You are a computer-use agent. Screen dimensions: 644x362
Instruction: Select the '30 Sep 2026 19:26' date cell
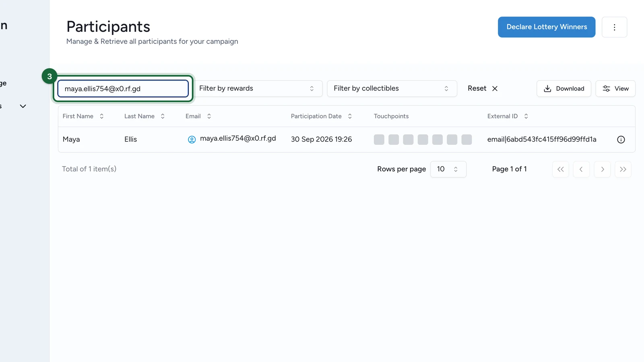tap(322, 140)
